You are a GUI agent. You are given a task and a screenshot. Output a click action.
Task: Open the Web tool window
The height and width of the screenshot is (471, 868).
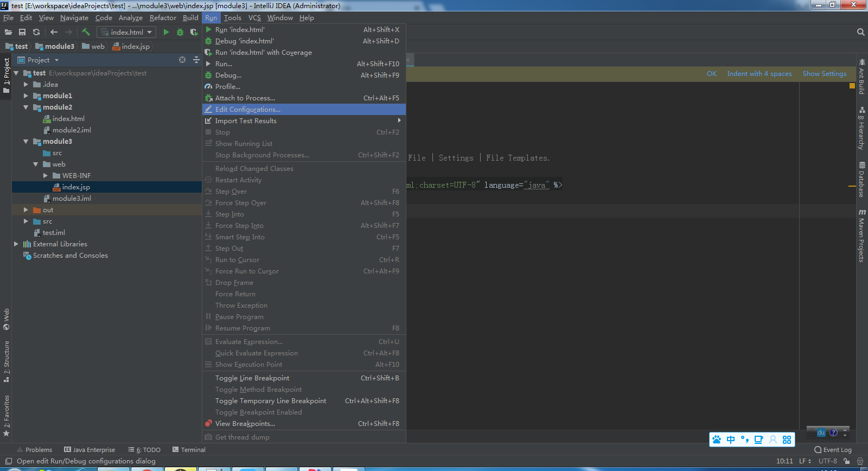[7, 319]
